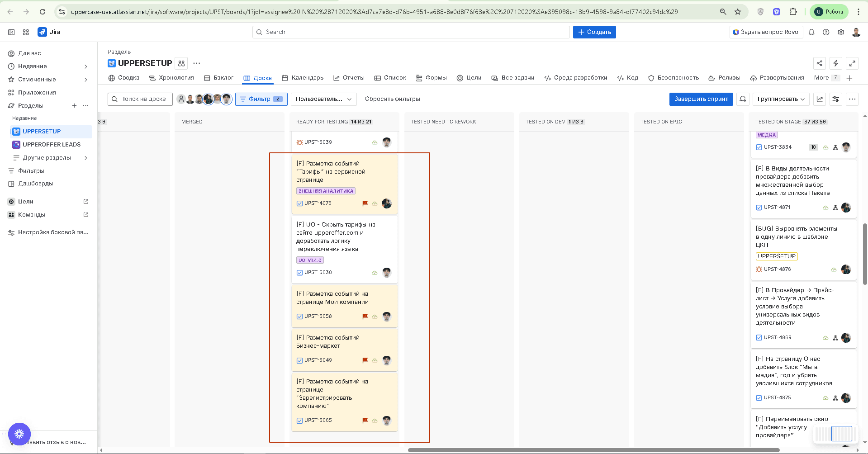The image size is (868, 454).
Task: Open the Jira app switcher grid
Action: click(x=26, y=32)
